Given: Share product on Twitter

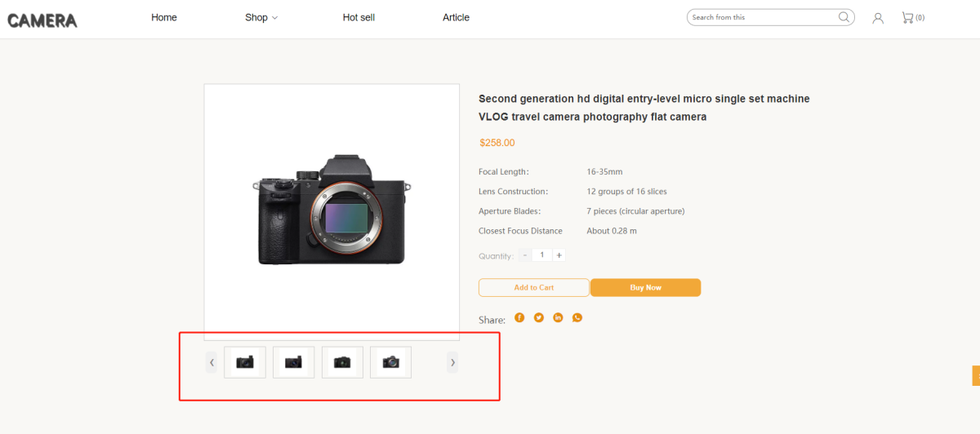Looking at the screenshot, I should (539, 317).
